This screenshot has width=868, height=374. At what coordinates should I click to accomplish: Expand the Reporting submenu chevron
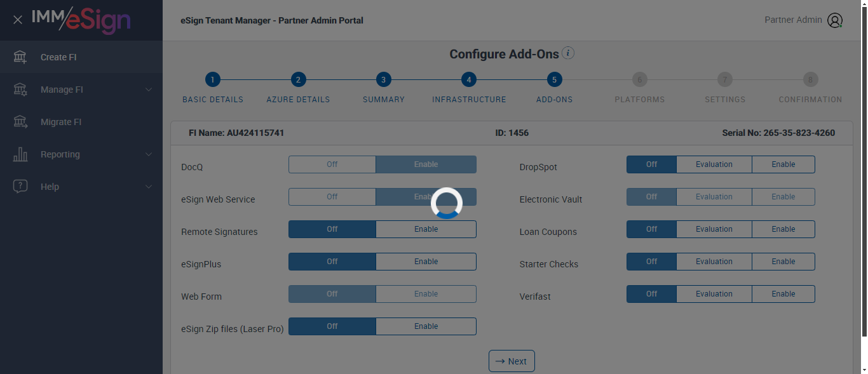[149, 154]
